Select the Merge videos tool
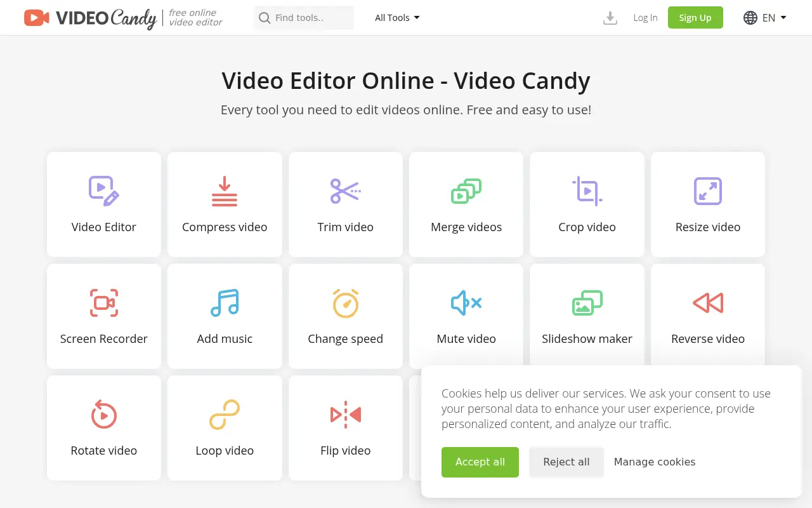 pos(466,204)
